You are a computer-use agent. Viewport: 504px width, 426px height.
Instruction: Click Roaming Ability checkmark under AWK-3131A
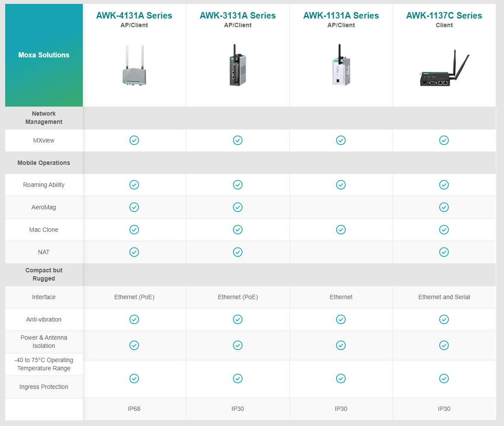[x=237, y=185]
